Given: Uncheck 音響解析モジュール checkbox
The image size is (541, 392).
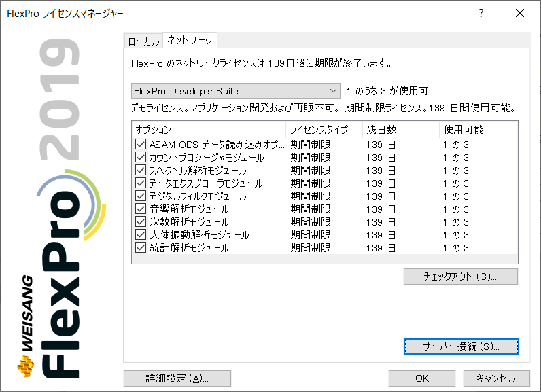Looking at the screenshot, I should pos(141,209).
